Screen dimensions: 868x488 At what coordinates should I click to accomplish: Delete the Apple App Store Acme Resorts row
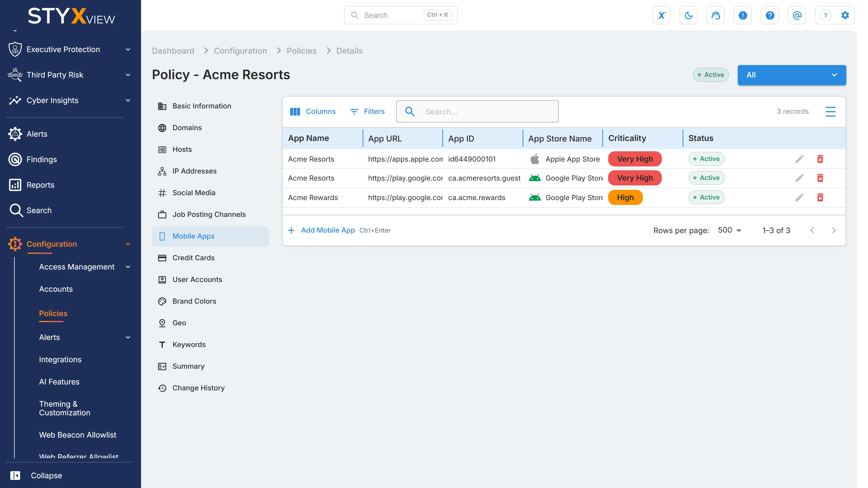coord(820,159)
